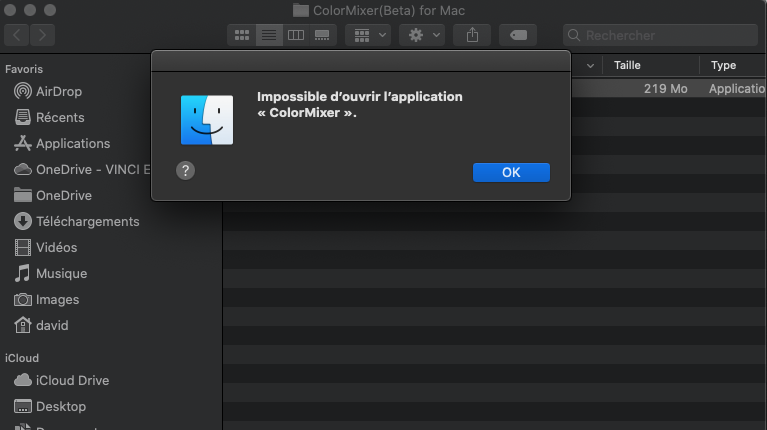The image size is (767, 430).
Task: Click the Musique note icon
Action: 22,273
